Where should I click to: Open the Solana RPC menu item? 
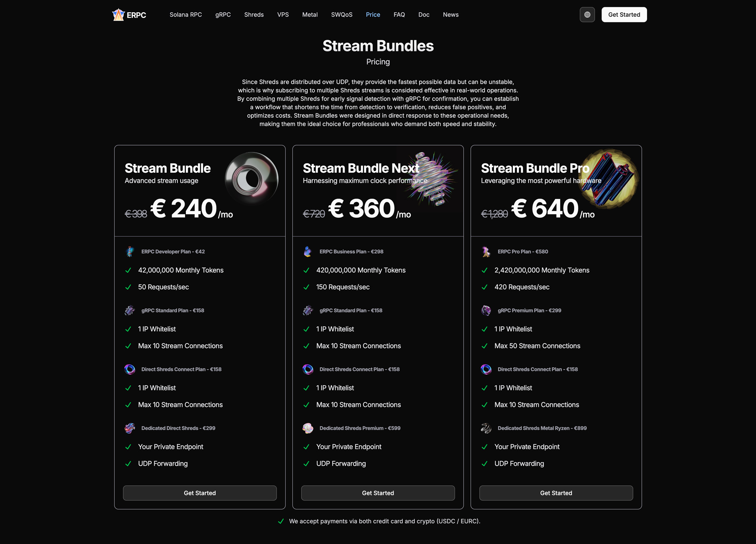pyautogui.click(x=186, y=15)
